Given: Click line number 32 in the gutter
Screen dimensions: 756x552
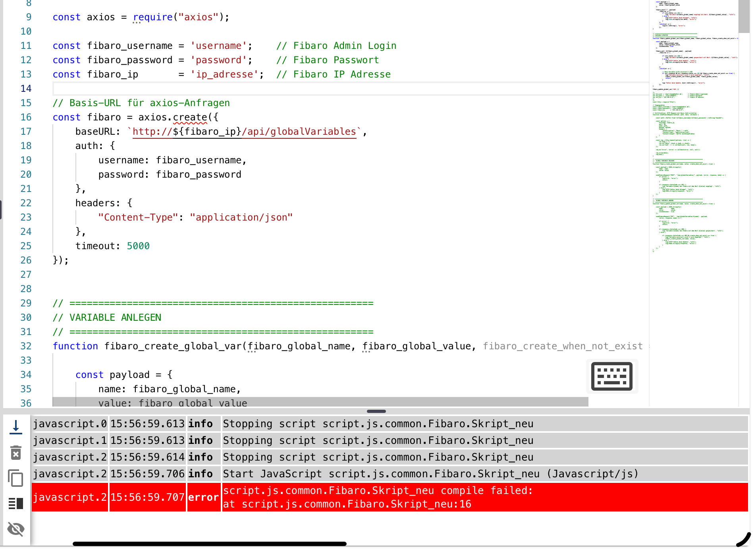Looking at the screenshot, I should (26, 346).
